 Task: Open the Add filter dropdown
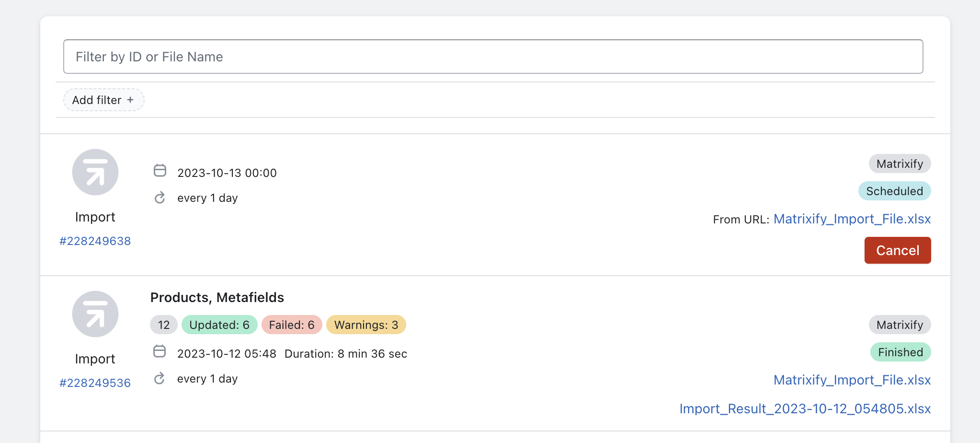[103, 100]
